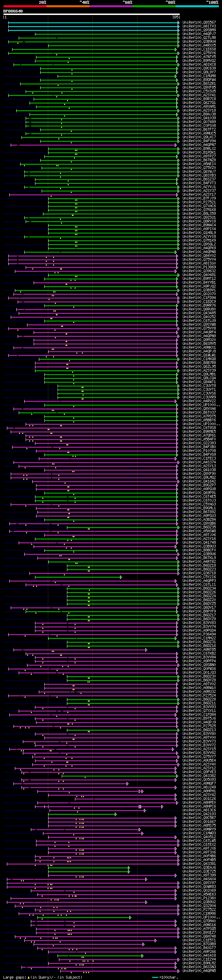222x980 pixels.
Task: Select label UniRef100_A3BZ84
Action: point(199,520)
